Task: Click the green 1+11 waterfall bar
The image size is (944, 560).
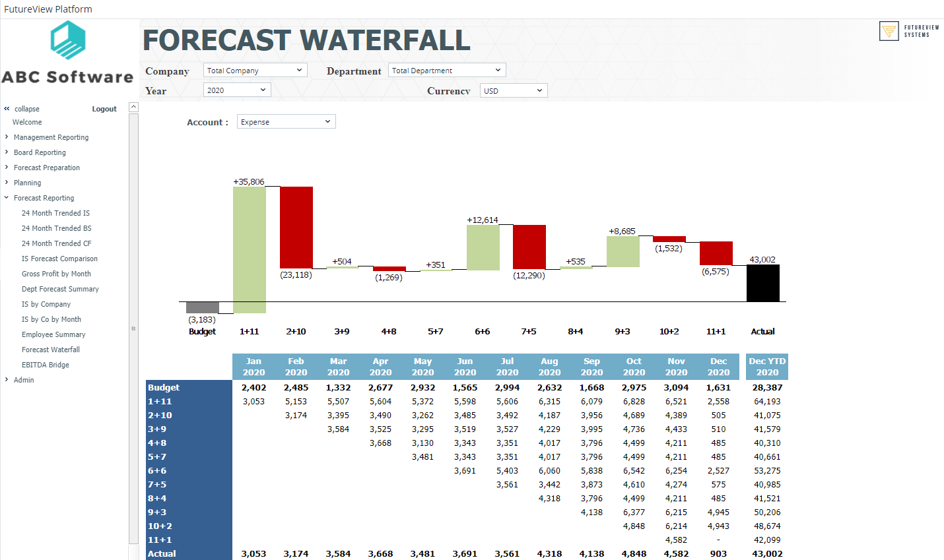Action: tap(249, 247)
